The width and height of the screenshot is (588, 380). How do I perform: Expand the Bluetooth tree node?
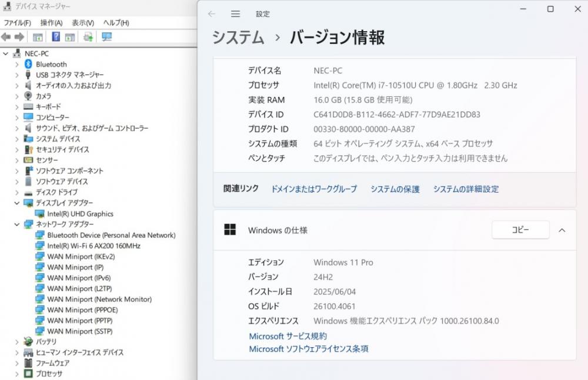point(17,65)
